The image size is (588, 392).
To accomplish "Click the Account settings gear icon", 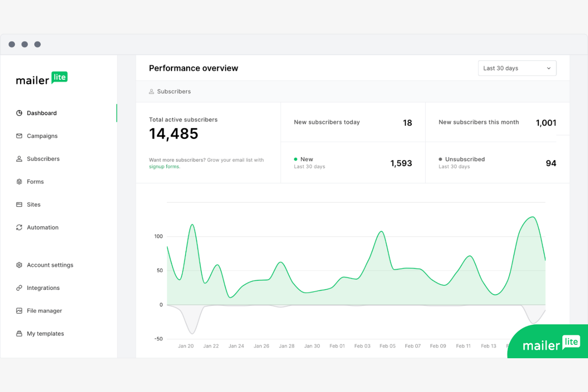I will 19,265.
